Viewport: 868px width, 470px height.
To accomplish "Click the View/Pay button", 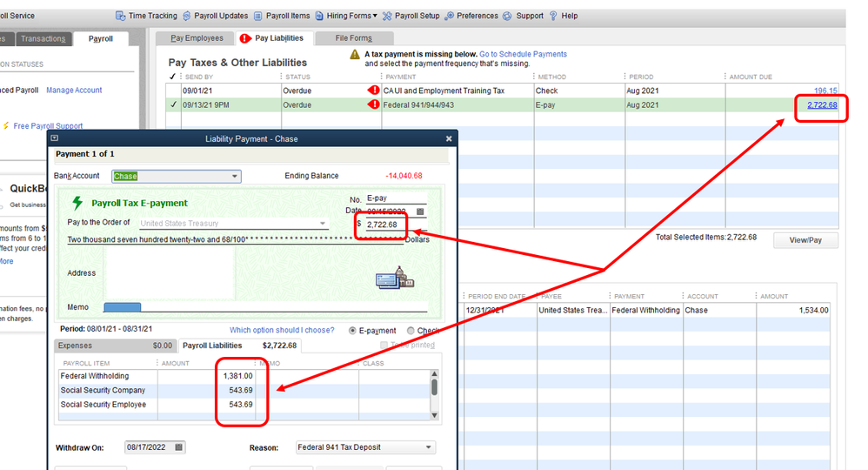I will [805, 240].
